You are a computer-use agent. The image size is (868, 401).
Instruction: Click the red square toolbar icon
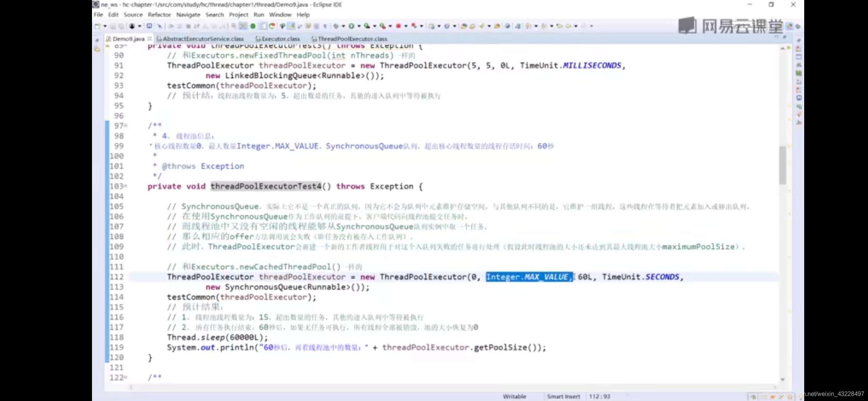398,26
